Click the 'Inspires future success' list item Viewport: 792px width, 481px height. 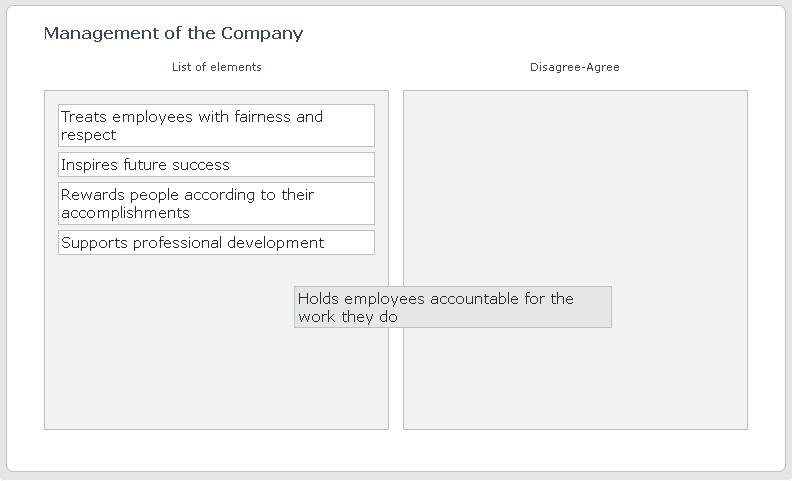pyautogui.click(x=216, y=165)
